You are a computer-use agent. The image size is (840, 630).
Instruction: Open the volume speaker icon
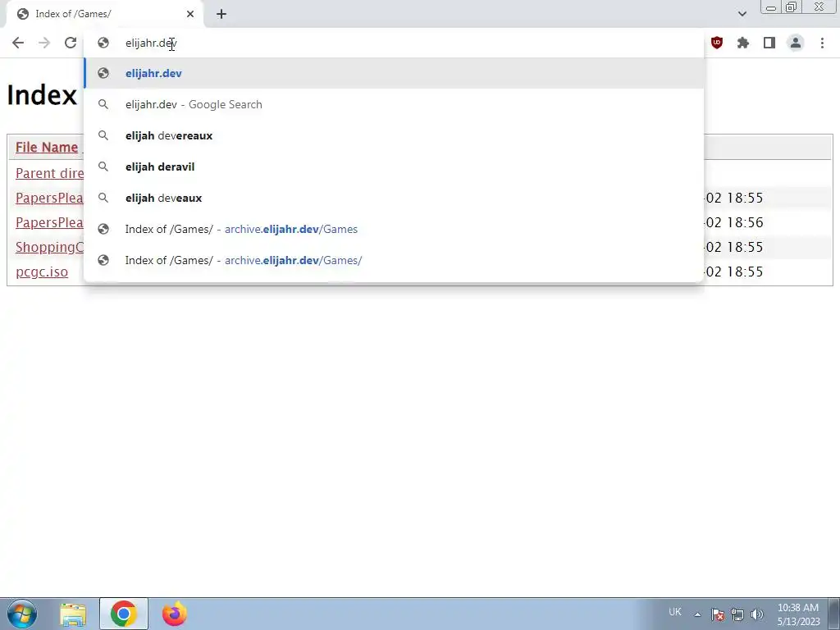click(x=757, y=614)
